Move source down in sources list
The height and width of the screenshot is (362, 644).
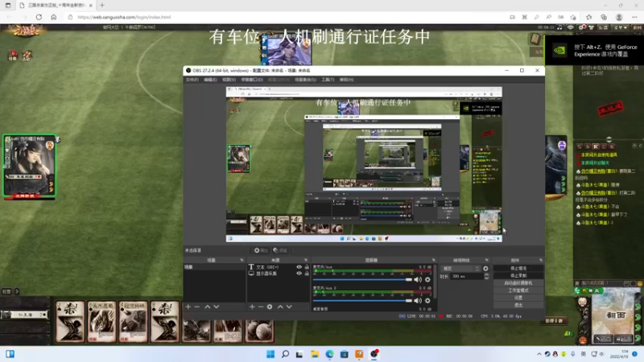289,306
